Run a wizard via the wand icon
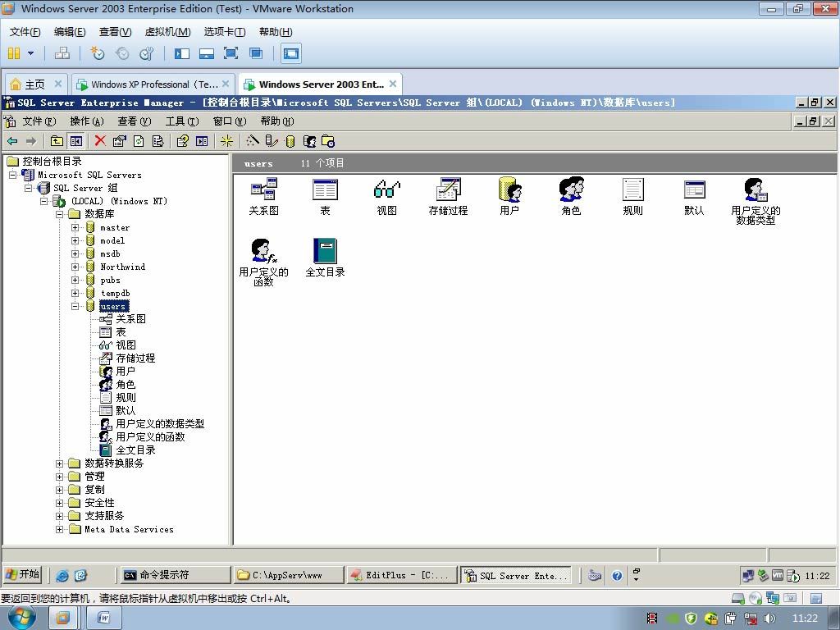This screenshot has height=630, width=840. pos(253,141)
